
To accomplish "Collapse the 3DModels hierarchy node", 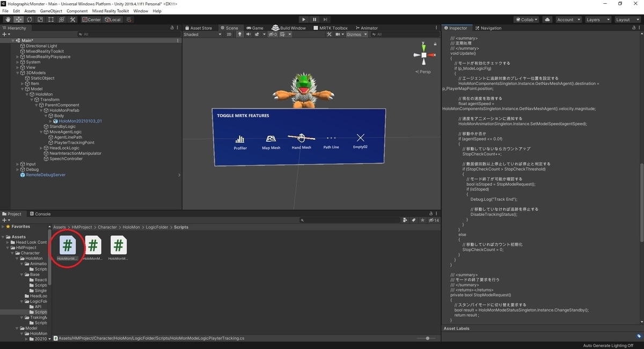I will (x=18, y=73).
